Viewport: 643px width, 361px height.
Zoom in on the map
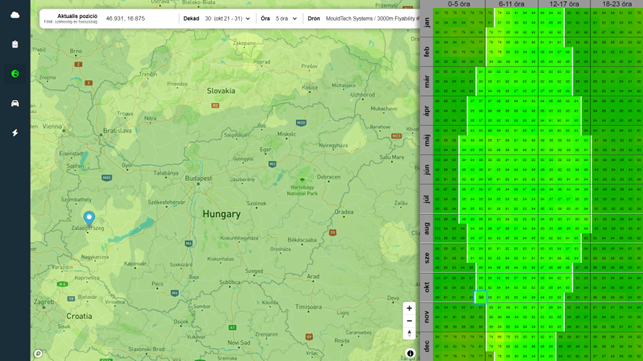[x=409, y=308]
